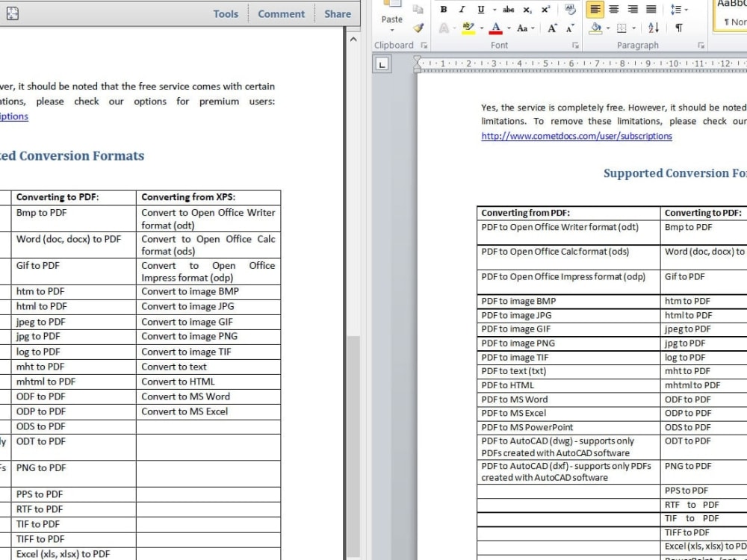Screen dimensions: 747x560
Task: Center the paragraph text
Action: [x=614, y=10]
